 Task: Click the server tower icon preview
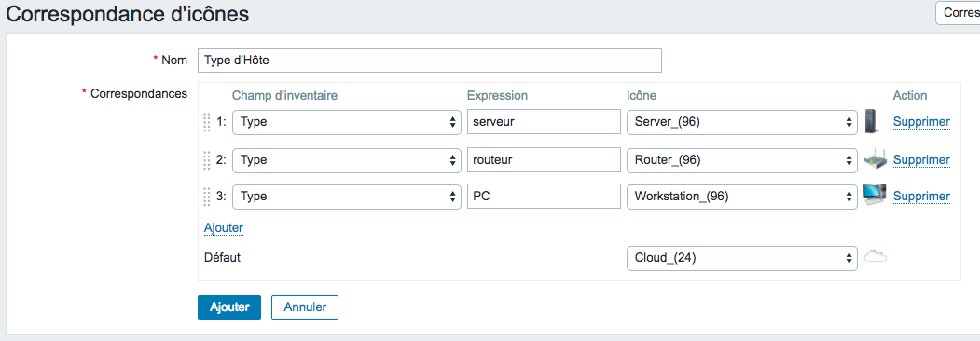(x=873, y=121)
